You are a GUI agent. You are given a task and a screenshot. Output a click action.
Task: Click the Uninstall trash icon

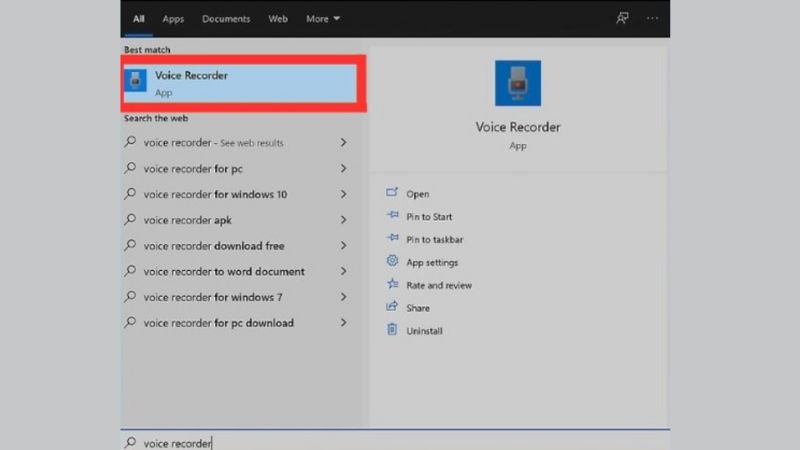click(392, 330)
